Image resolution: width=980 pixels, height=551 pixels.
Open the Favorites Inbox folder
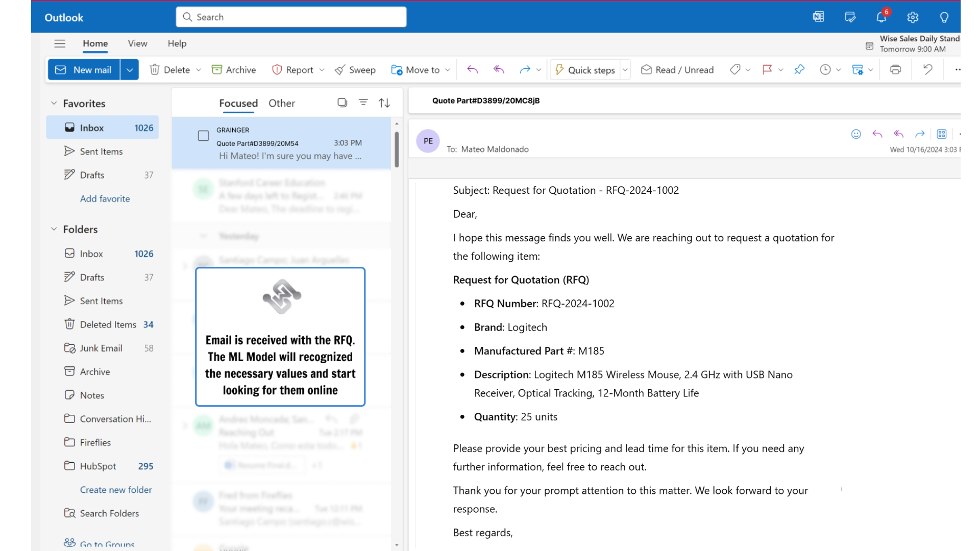pos(103,128)
